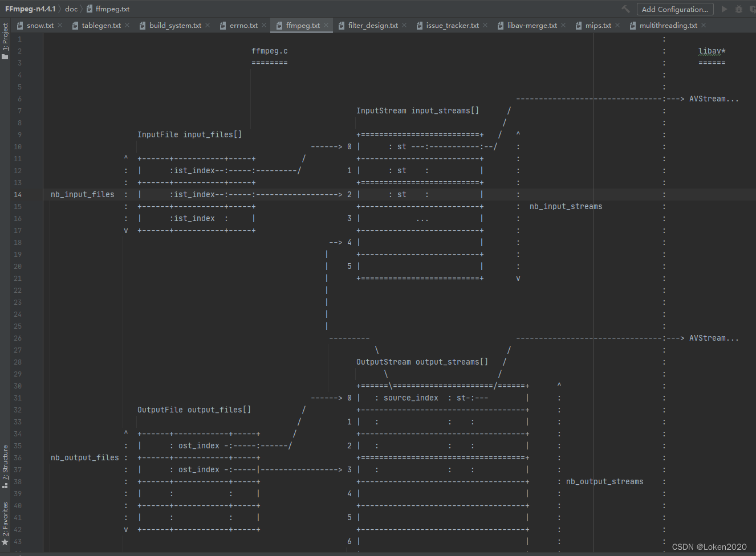The image size is (756, 556).
Task: Open the Add Configuration dropdown
Action: pos(675,9)
